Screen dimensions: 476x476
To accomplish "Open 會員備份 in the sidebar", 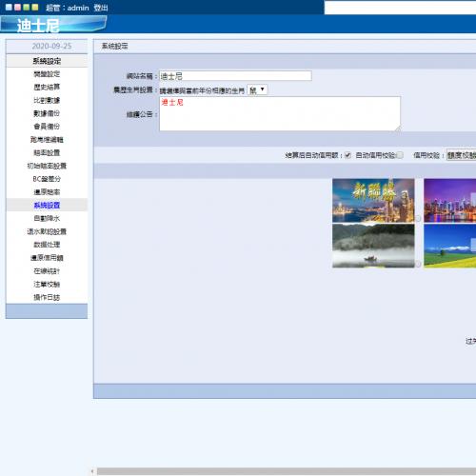I will pos(47,127).
